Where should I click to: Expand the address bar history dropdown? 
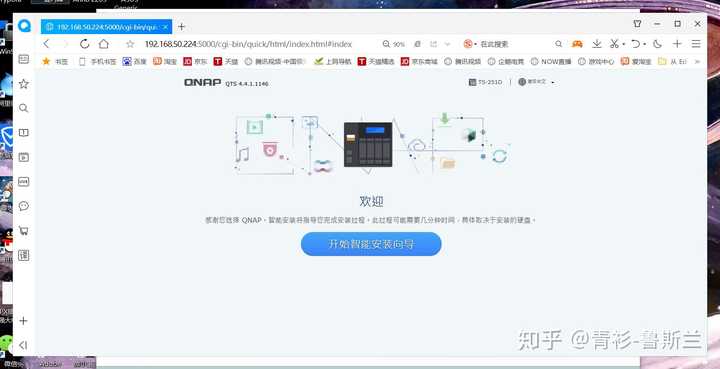(x=447, y=44)
